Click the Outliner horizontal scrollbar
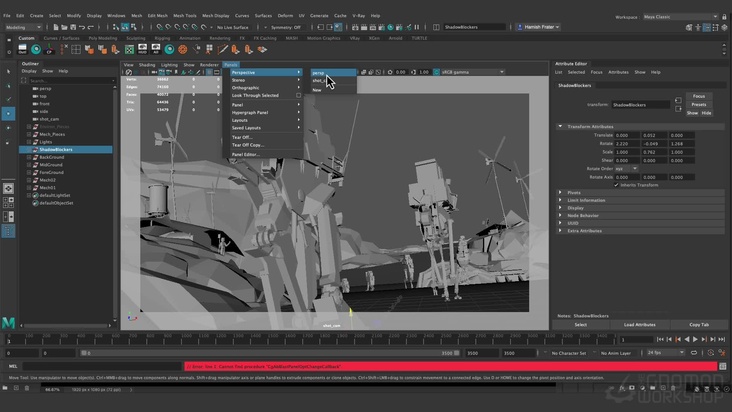 tap(67, 326)
